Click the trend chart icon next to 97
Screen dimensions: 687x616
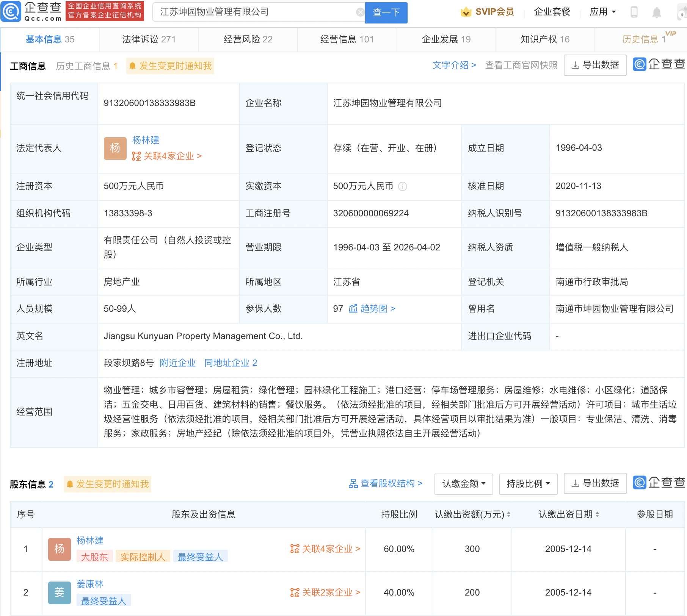353,308
